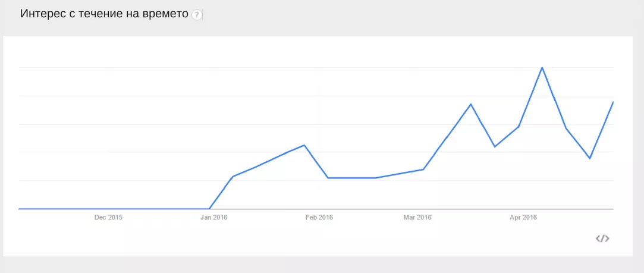
Task: Click the flat zero line above Dec 2015
Action: [108, 209]
